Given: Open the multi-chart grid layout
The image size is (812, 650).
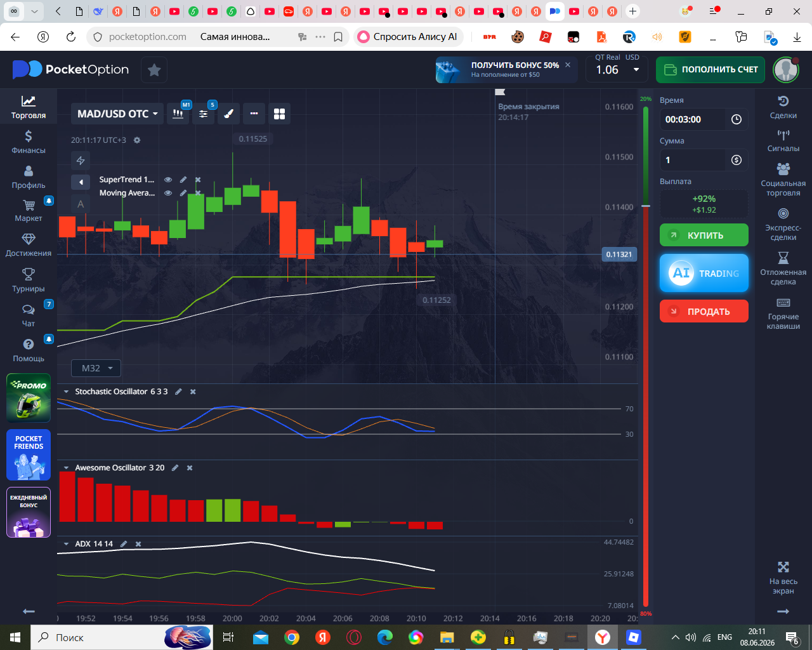Looking at the screenshot, I should [x=279, y=114].
